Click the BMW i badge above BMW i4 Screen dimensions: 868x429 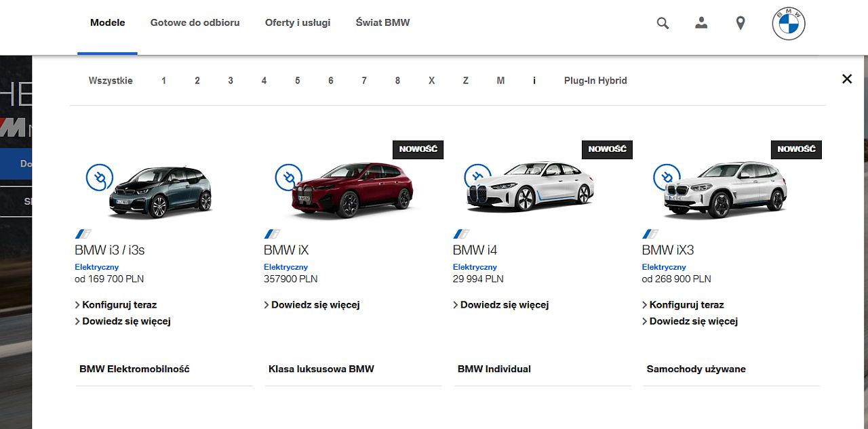[x=461, y=234]
